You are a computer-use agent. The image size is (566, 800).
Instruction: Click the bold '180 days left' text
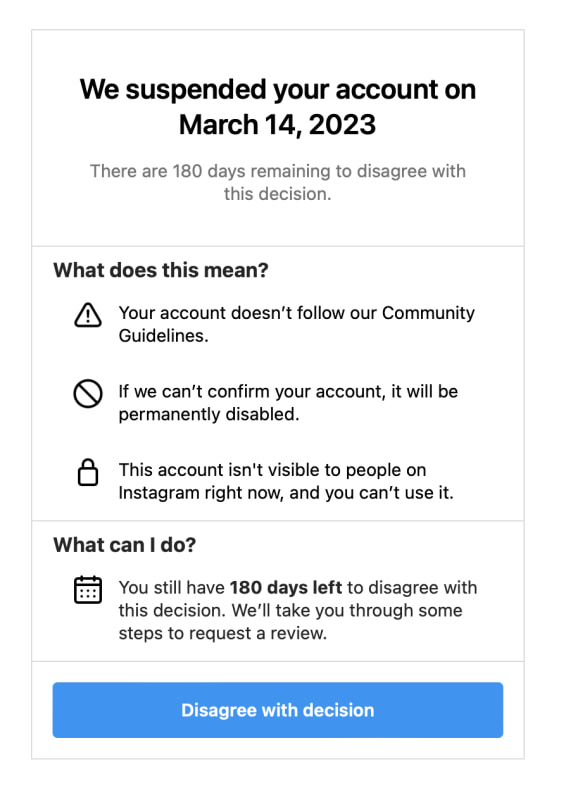point(286,587)
